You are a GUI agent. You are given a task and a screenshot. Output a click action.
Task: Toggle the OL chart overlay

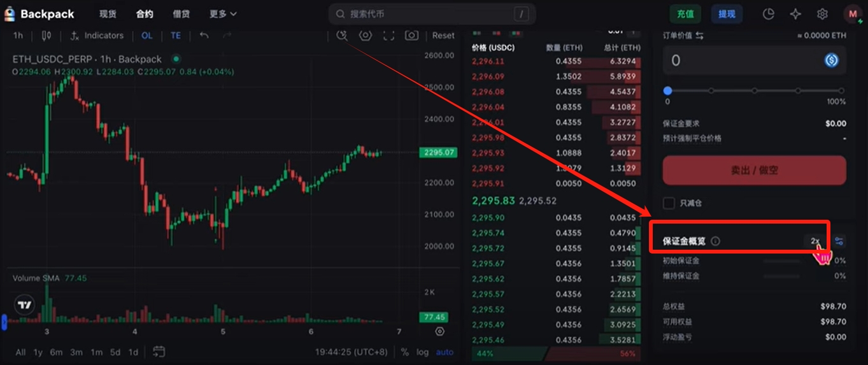tap(146, 36)
